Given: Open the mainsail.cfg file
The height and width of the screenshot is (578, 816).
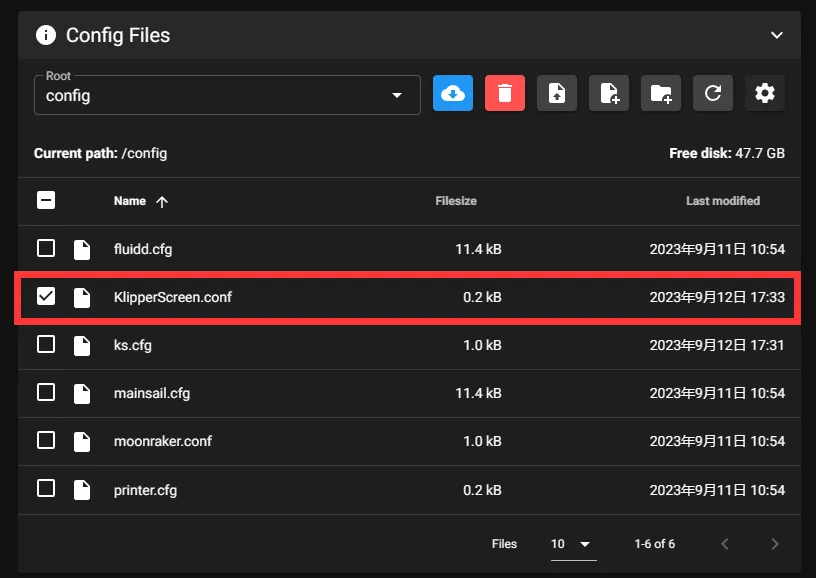Looking at the screenshot, I should [152, 393].
